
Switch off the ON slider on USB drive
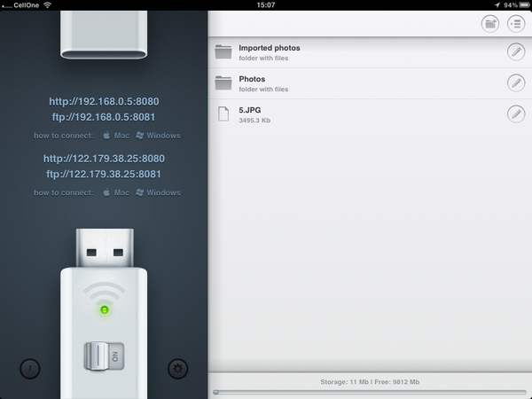(104, 356)
